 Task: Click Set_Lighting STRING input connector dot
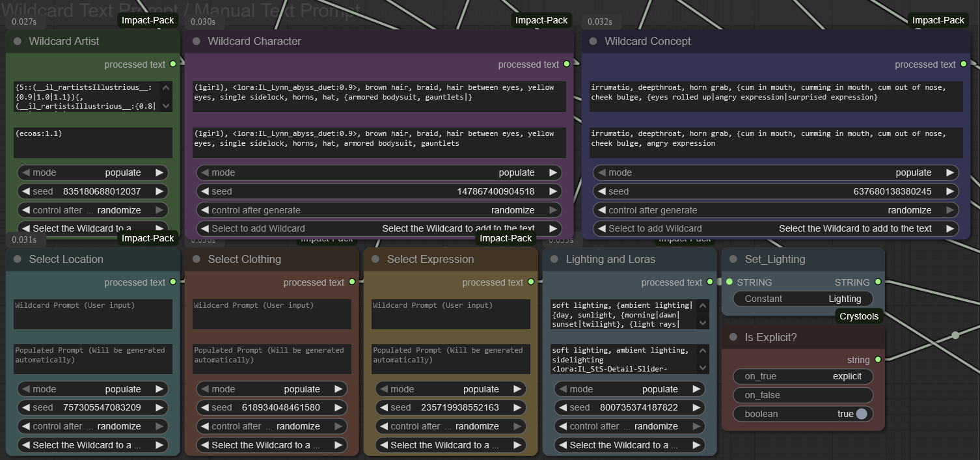pyautogui.click(x=729, y=282)
